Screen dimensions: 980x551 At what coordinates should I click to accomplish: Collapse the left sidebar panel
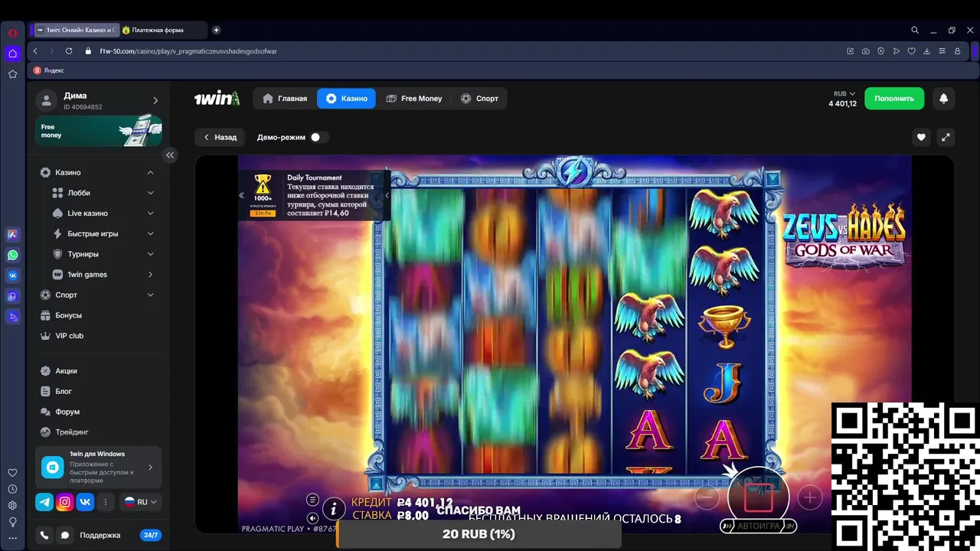click(170, 155)
